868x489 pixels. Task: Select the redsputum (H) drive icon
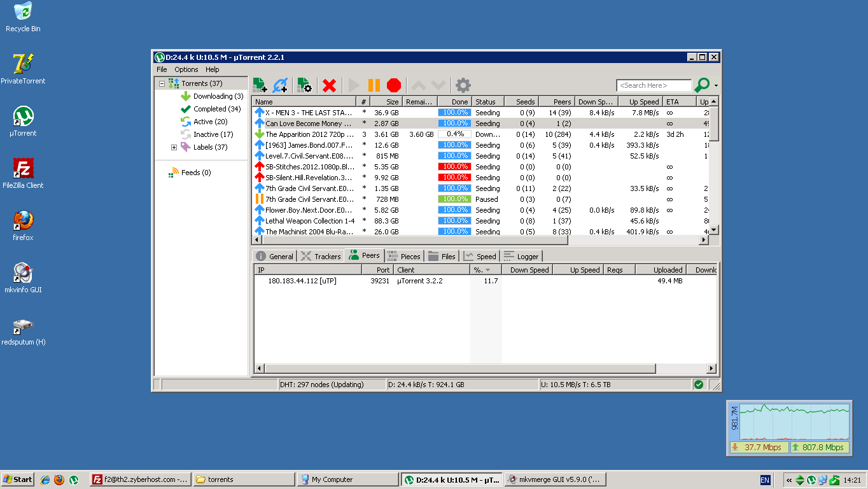(x=23, y=325)
